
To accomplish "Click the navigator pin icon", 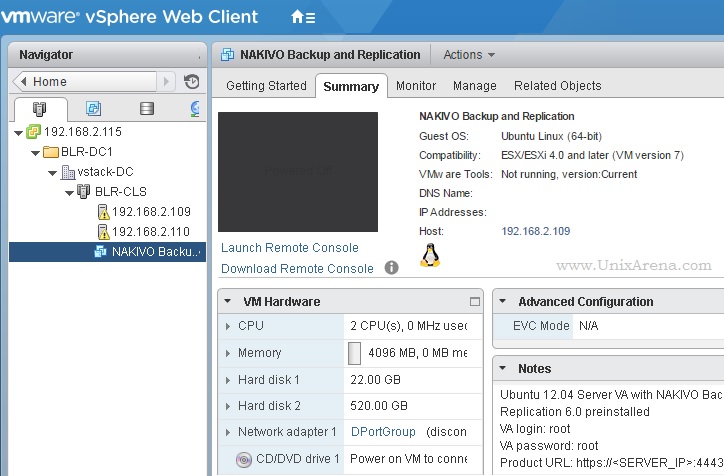I will pyautogui.click(x=199, y=57).
